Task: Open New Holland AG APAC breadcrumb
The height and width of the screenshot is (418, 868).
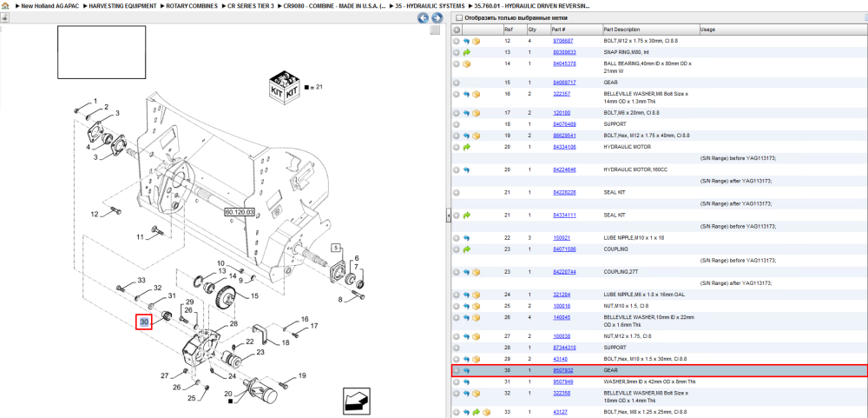Action: tap(49, 5)
